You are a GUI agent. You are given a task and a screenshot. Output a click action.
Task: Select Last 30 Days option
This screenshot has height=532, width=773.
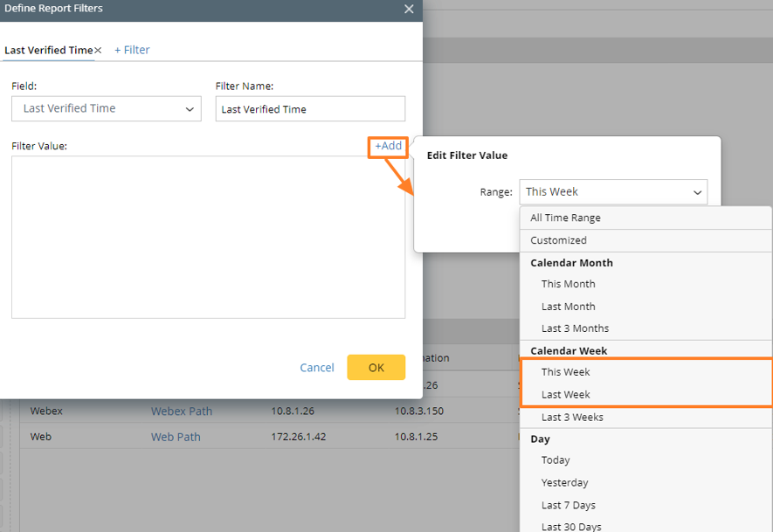[645, 526]
